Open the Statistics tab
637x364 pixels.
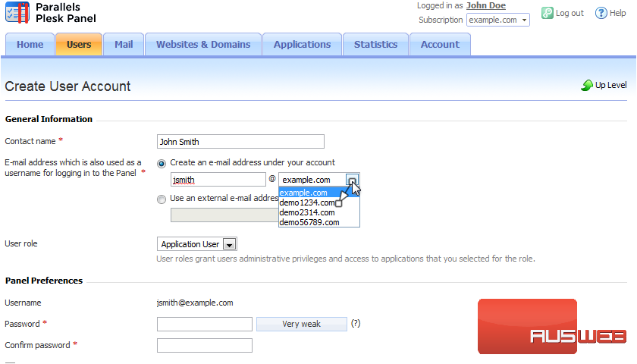pos(376,44)
